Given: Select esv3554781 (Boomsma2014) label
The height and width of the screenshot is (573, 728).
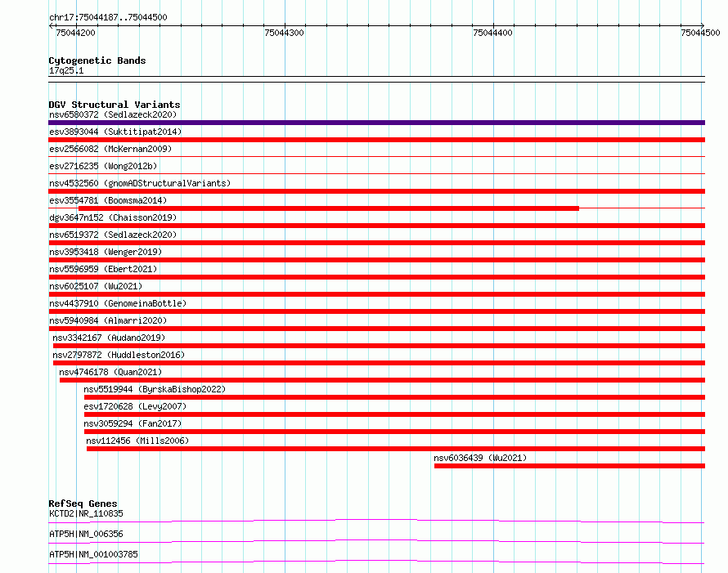Looking at the screenshot, I should (108, 200).
